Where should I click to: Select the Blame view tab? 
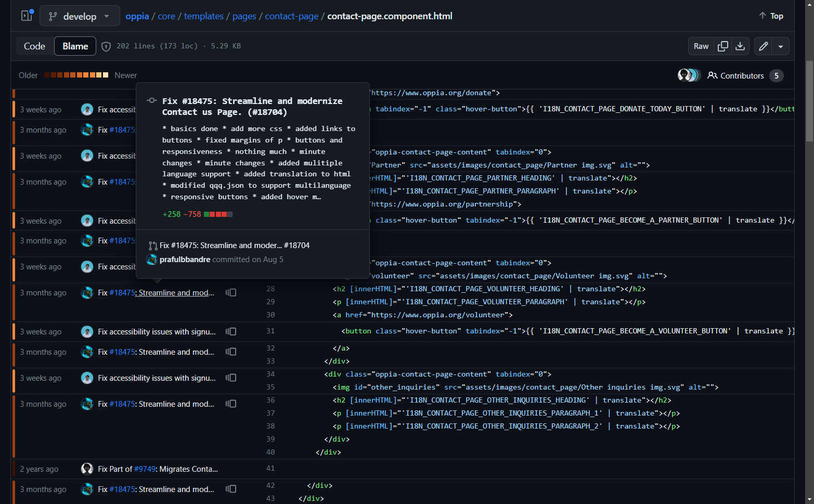tap(75, 46)
